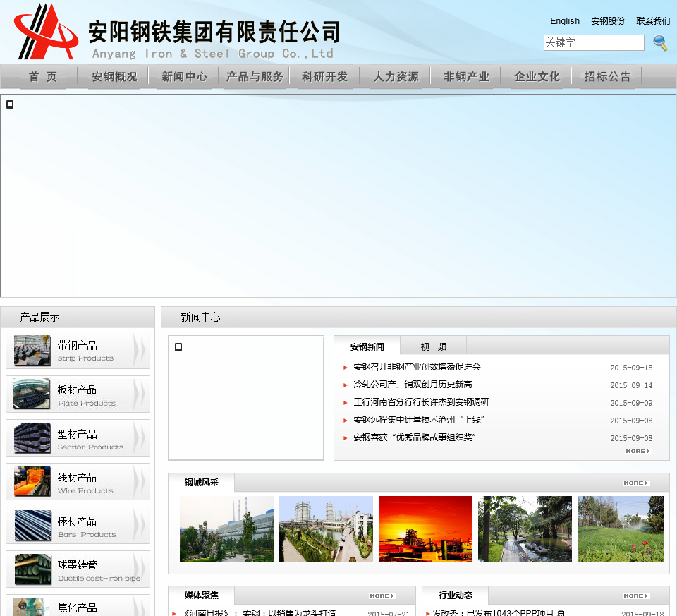Viewport: 677px width, 616px height.
Task: Click the 产品展示 section header
Action: point(39,317)
